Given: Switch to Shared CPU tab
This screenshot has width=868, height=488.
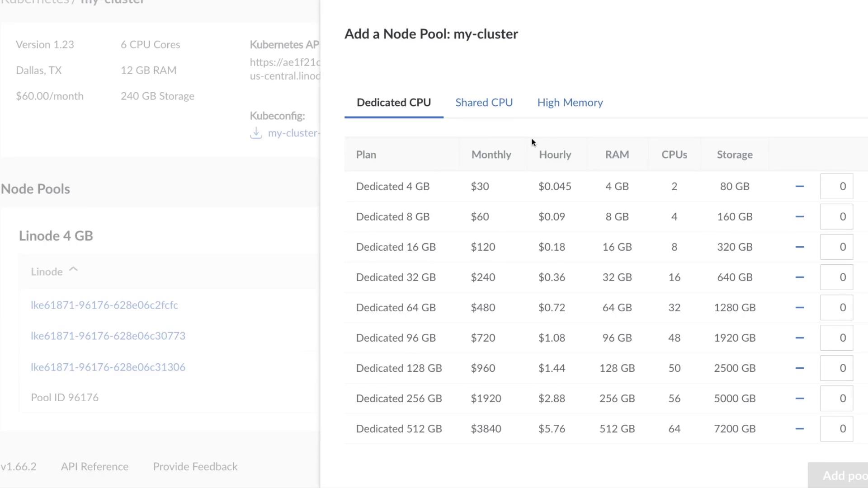Looking at the screenshot, I should point(484,103).
